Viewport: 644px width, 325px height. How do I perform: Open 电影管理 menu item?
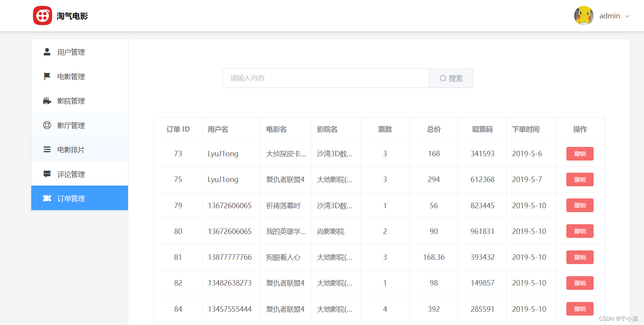pyautogui.click(x=80, y=76)
